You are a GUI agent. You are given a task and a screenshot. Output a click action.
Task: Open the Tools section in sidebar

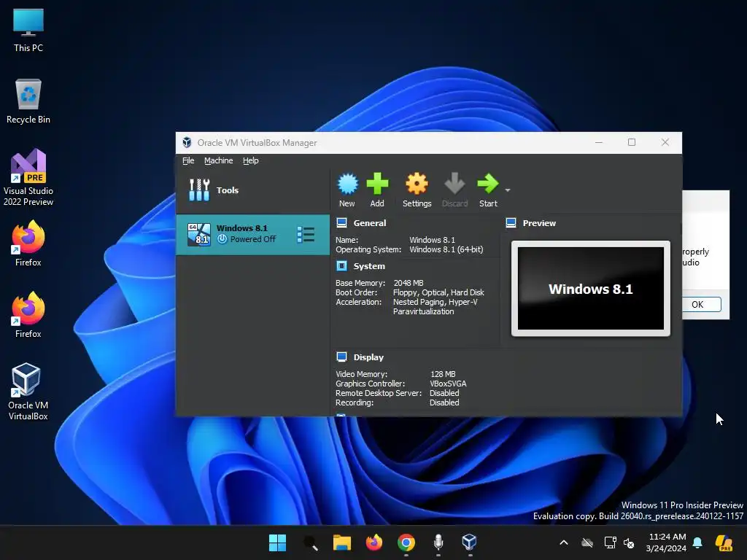pos(253,190)
